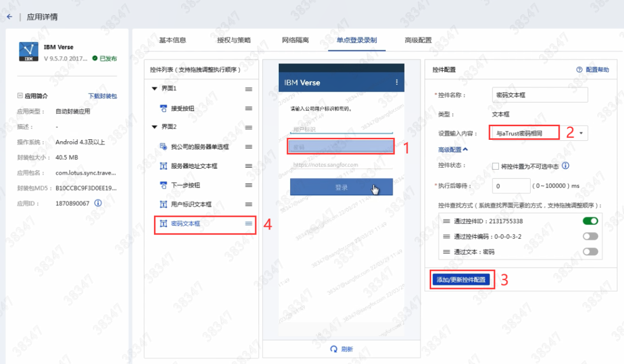Click server URL field in preview
The image size is (624, 364).
click(x=342, y=164)
